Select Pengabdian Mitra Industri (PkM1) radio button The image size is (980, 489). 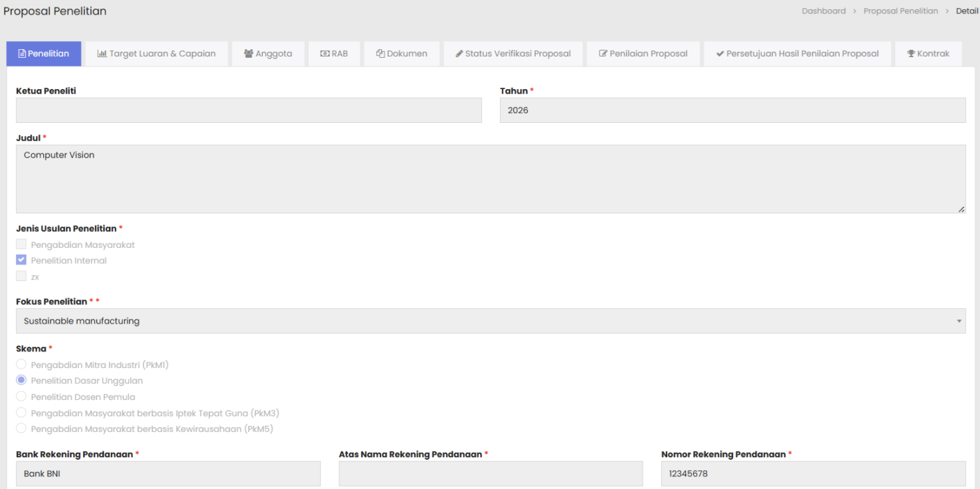point(21,365)
